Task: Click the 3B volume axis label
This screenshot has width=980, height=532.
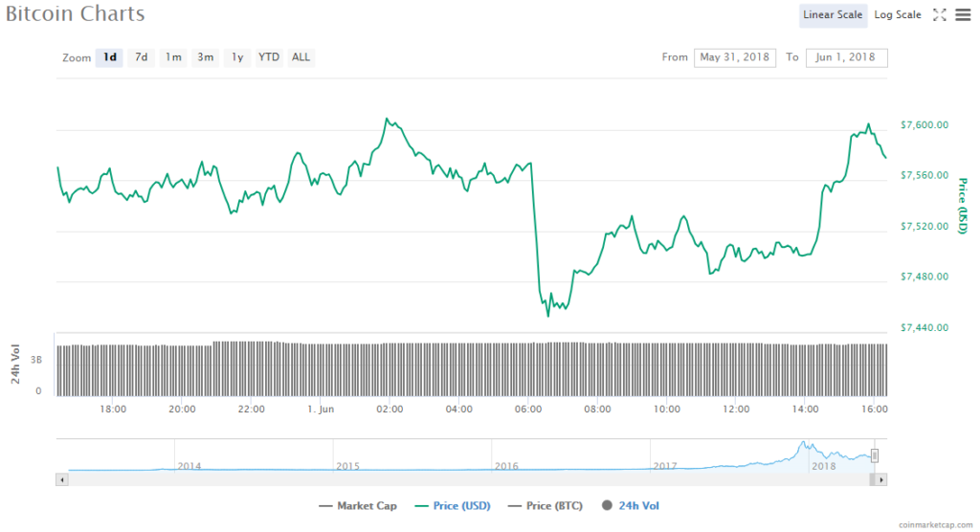Action: [x=36, y=360]
